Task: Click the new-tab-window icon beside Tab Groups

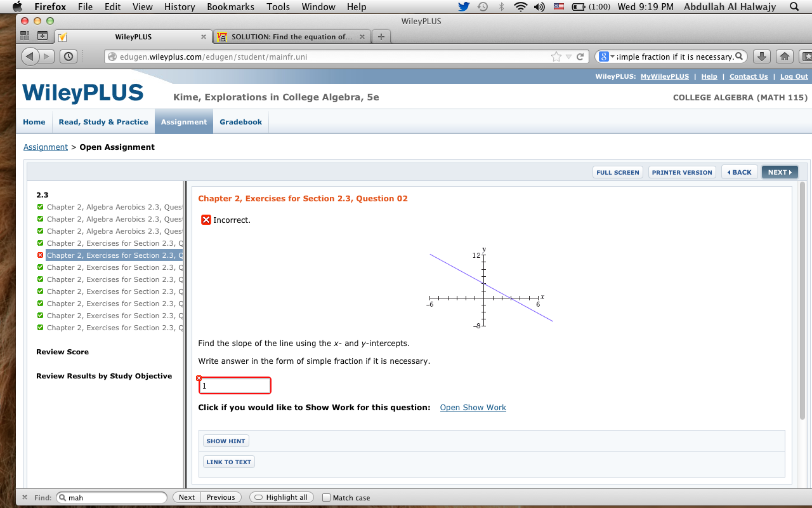Action: tap(43, 36)
